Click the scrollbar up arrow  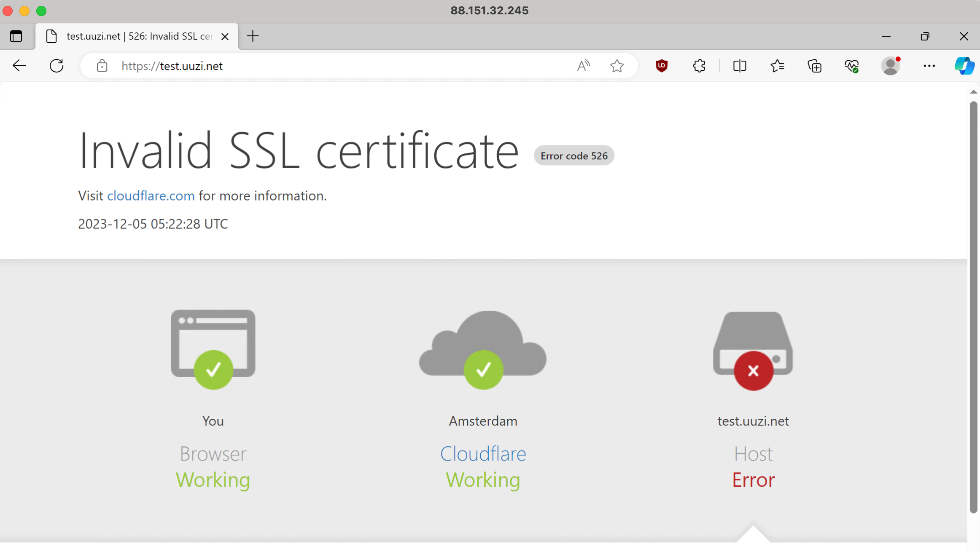[973, 92]
